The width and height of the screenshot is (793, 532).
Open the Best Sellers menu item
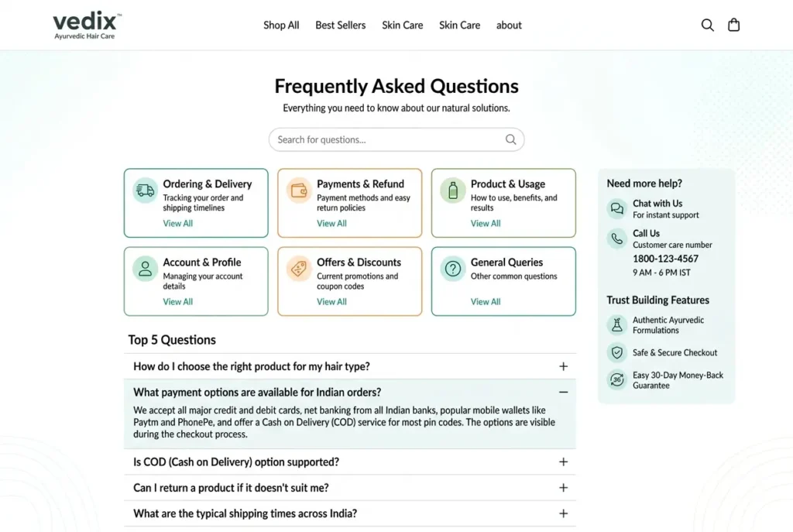340,25
